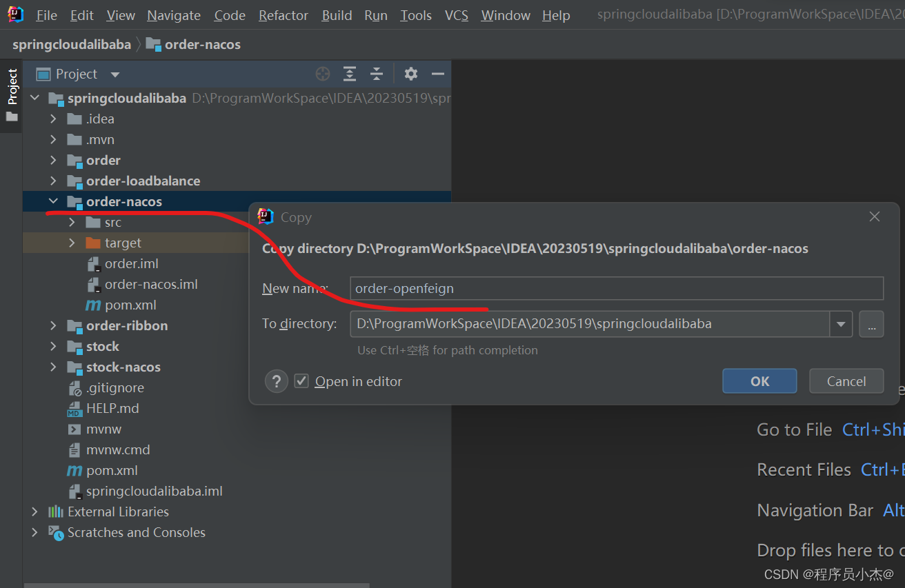905x588 pixels.
Task: Click the Expand All icon in Project panel
Action: 350,74
